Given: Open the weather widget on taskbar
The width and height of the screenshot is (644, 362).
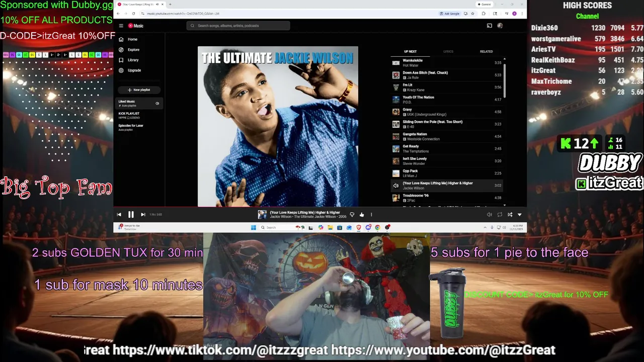Looking at the screenshot, I should pyautogui.click(x=129, y=227).
